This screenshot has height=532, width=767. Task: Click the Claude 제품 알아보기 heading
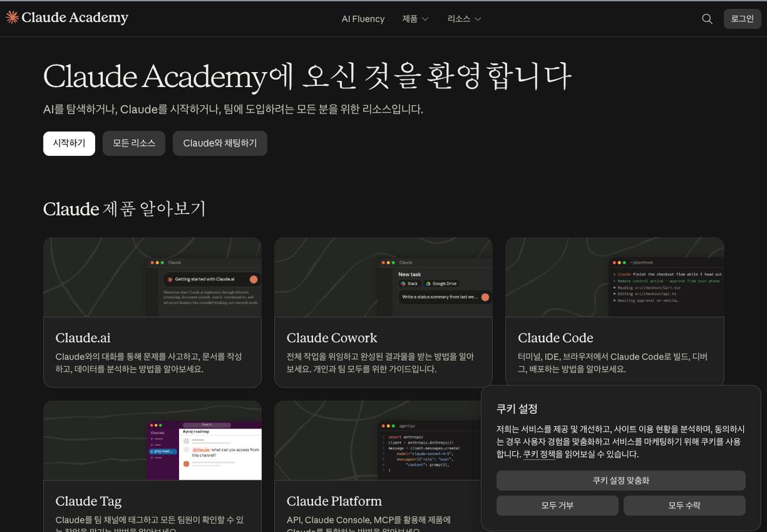point(125,209)
